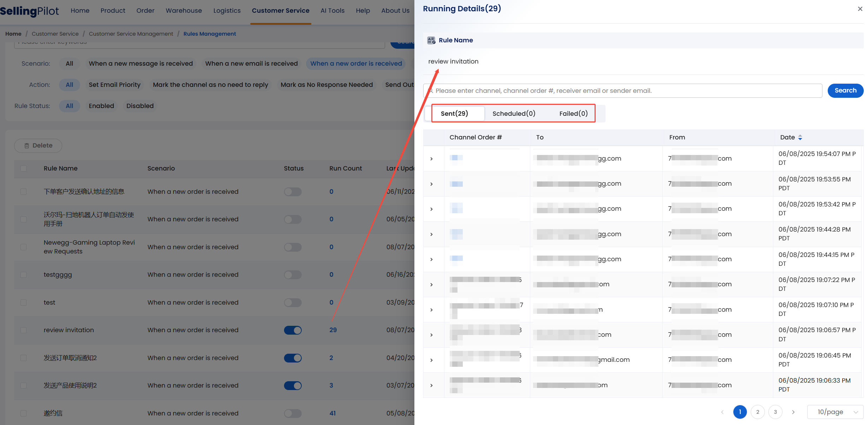Viewport: 868px width, 425px height.
Task: Open the Customer Service menu
Action: (281, 11)
